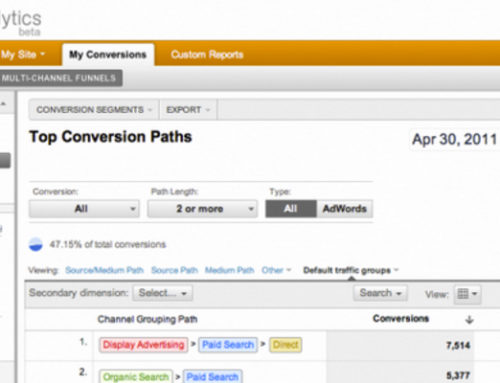Click the blue conversions pie chart icon
500x383 pixels.
36,244
